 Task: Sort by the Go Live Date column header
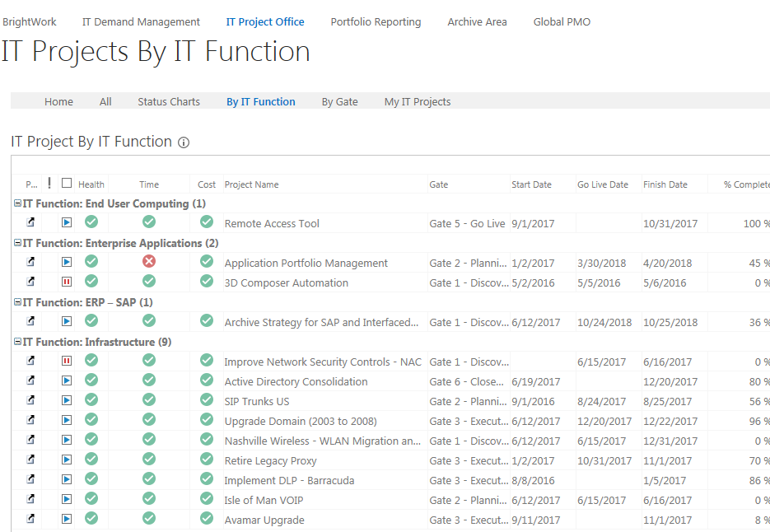coord(603,184)
